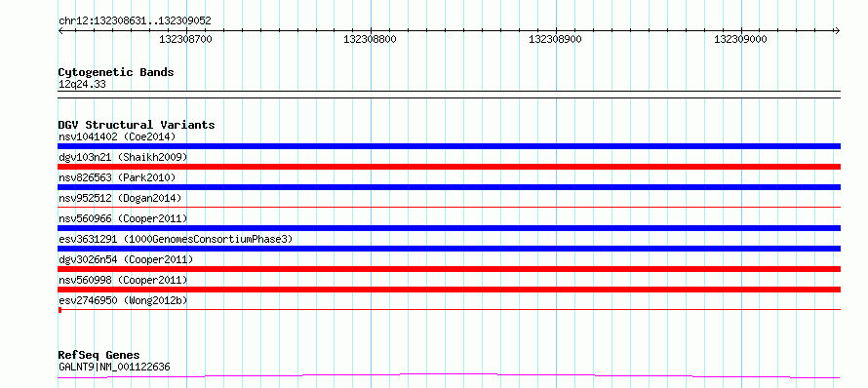The height and width of the screenshot is (388, 868).
Task: Click the blue bar under nsv1041402
Action: (449, 146)
